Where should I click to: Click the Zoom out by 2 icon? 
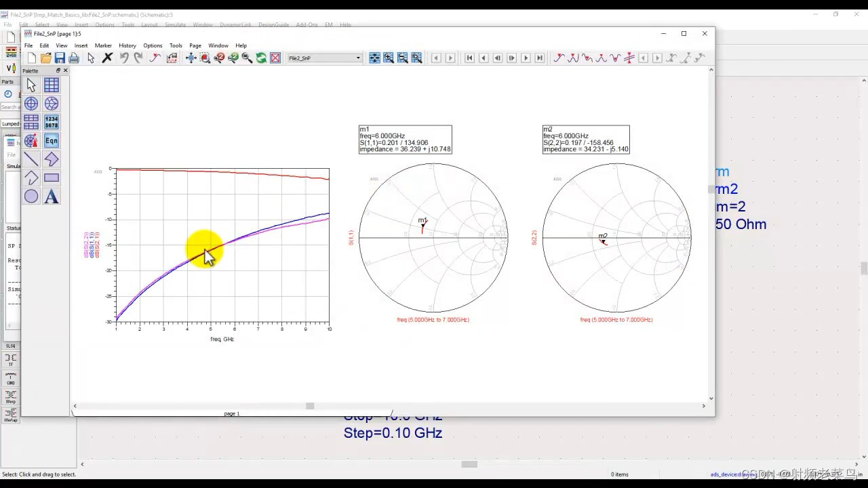[233, 58]
